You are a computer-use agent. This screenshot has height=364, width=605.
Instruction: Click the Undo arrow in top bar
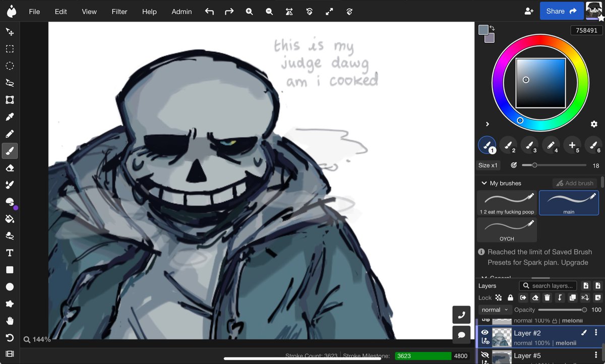point(209,11)
